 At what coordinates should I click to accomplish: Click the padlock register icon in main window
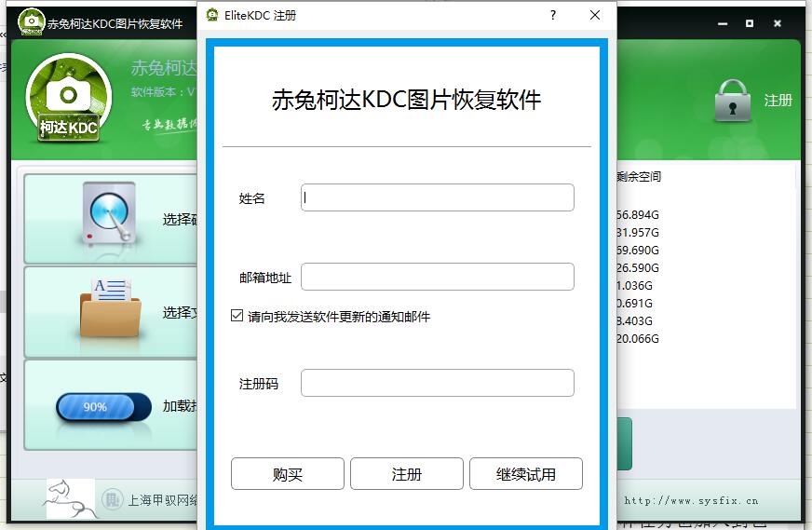(x=732, y=101)
